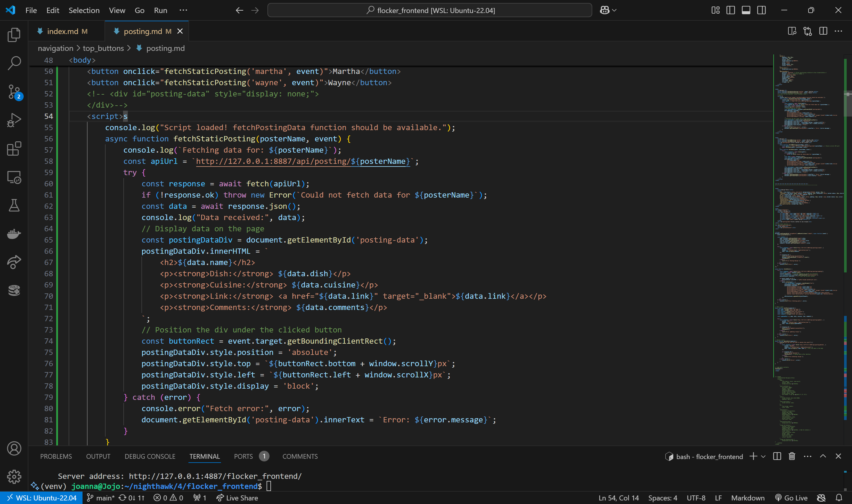Click Go Live server button
Image resolution: width=852 pixels, height=504 pixels.
click(x=791, y=498)
